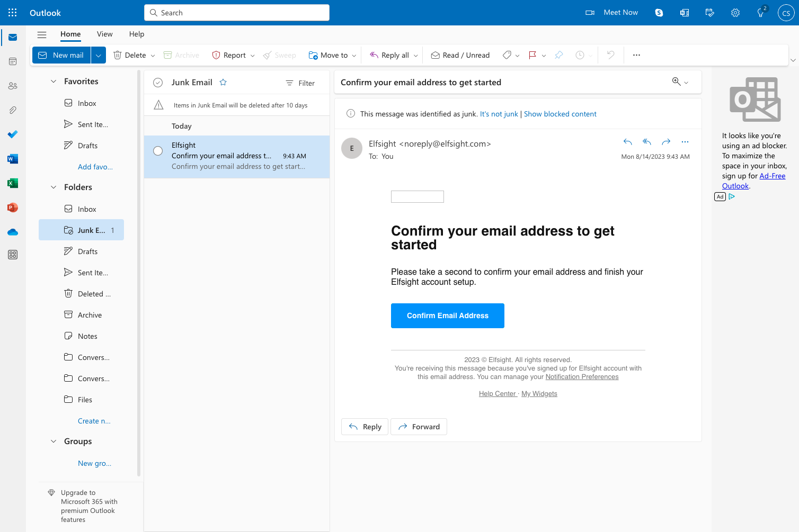Click It's not junk link
The image size is (799, 532).
click(499, 114)
